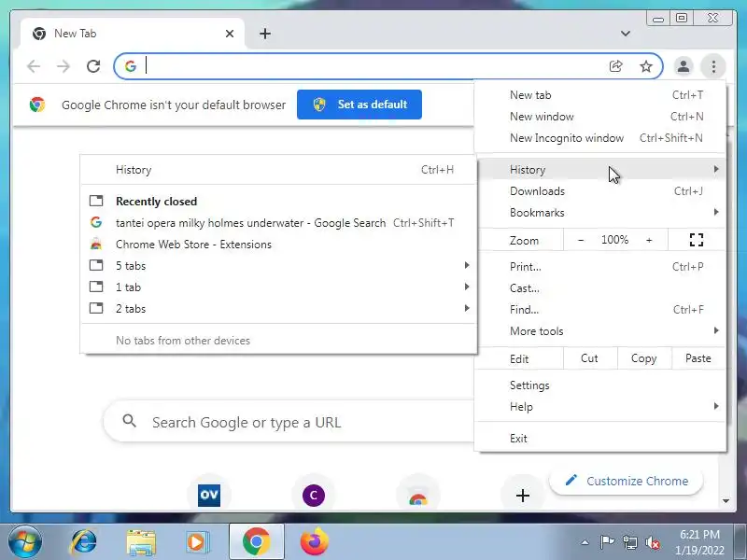Image resolution: width=747 pixels, height=560 pixels.
Task: Click the network tray icon
Action: coord(629,542)
